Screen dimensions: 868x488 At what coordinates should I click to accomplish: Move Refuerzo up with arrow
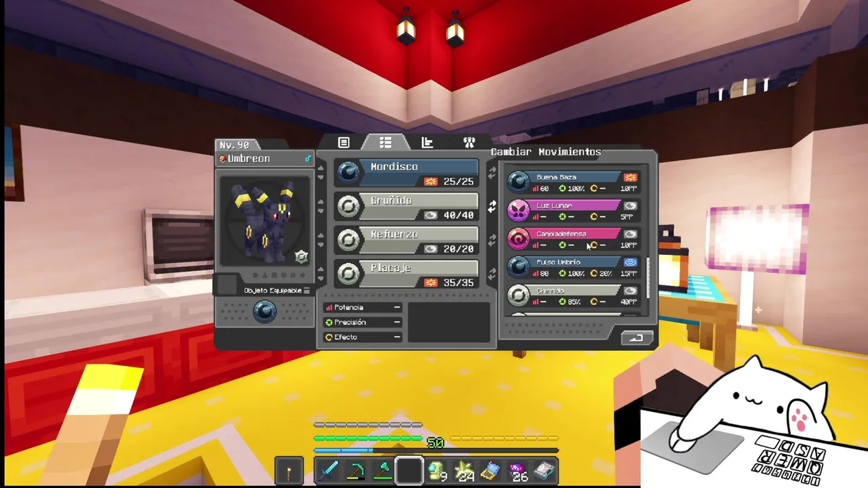tap(321, 236)
